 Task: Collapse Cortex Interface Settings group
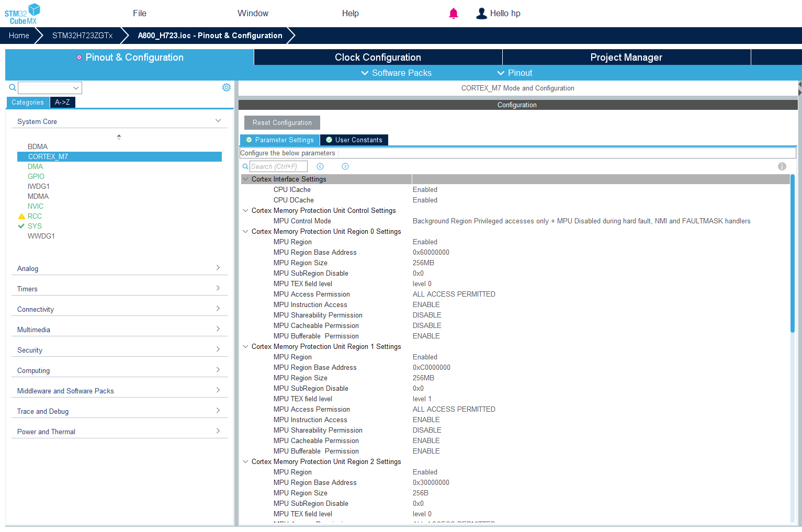point(245,179)
